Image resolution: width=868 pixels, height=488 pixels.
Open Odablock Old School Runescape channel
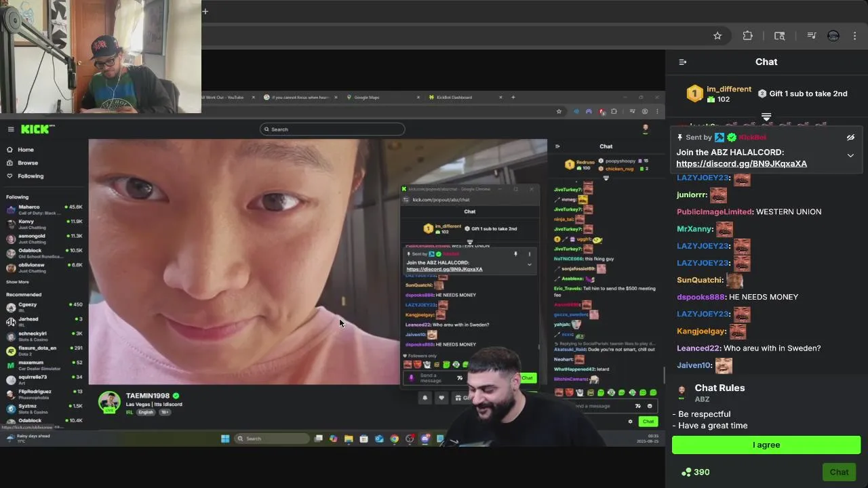[44, 253]
